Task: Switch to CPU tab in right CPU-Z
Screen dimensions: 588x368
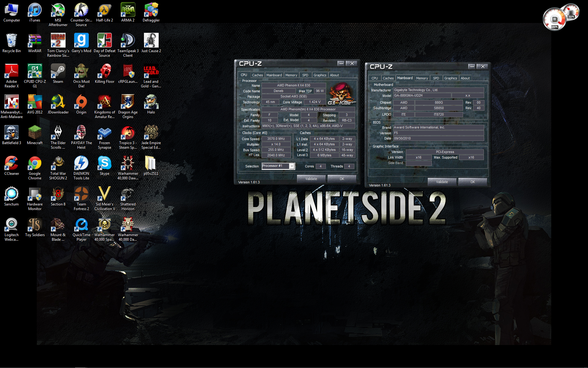Action: point(375,78)
